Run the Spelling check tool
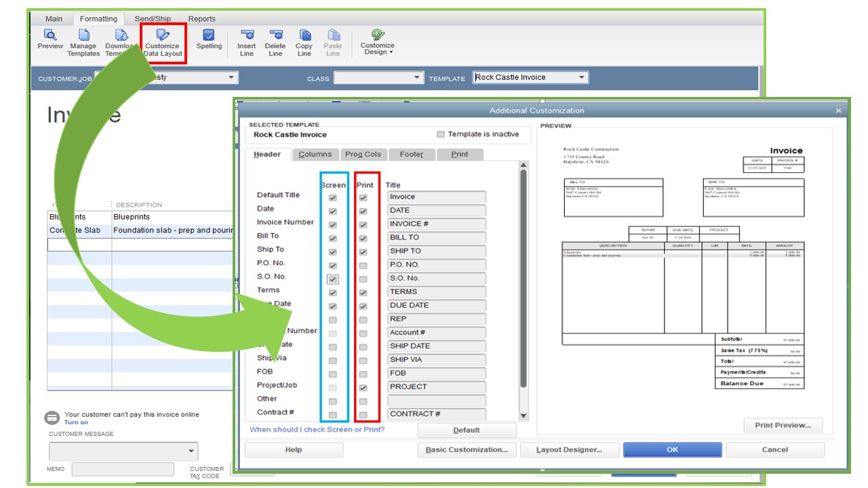 pyautogui.click(x=209, y=35)
